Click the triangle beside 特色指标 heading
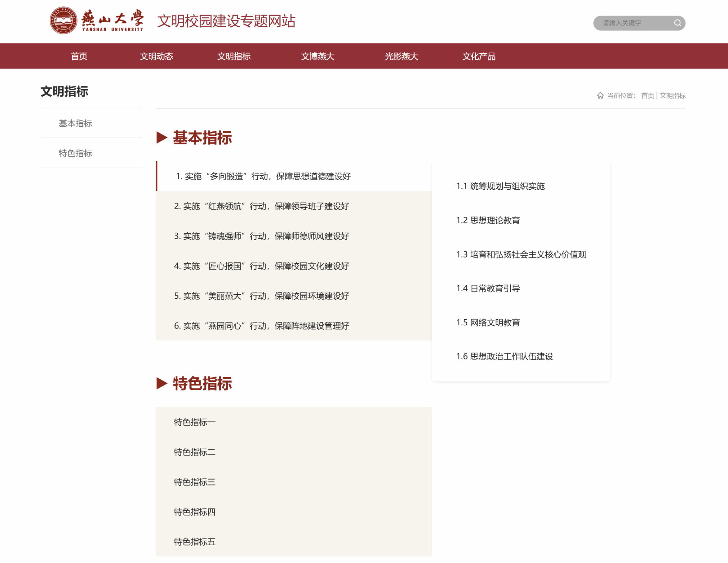The width and height of the screenshot is (728, 563). pos(162,383)
